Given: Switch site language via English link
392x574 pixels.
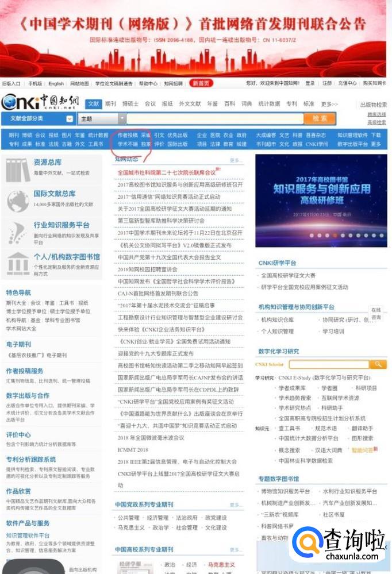Looking at the screenshot, I should 56,83.
